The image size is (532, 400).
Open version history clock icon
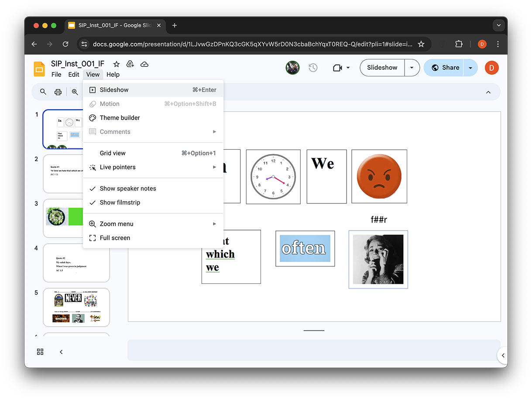coord(313,68)
